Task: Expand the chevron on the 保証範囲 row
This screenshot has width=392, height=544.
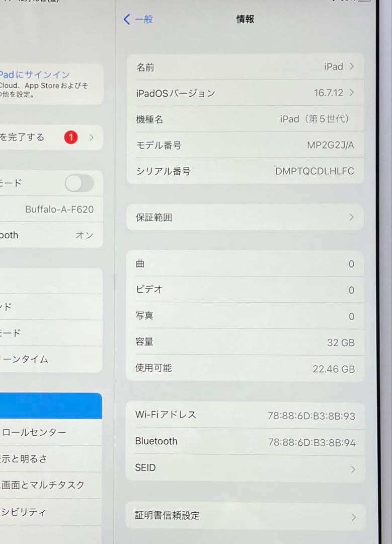Action: (352, 217)
